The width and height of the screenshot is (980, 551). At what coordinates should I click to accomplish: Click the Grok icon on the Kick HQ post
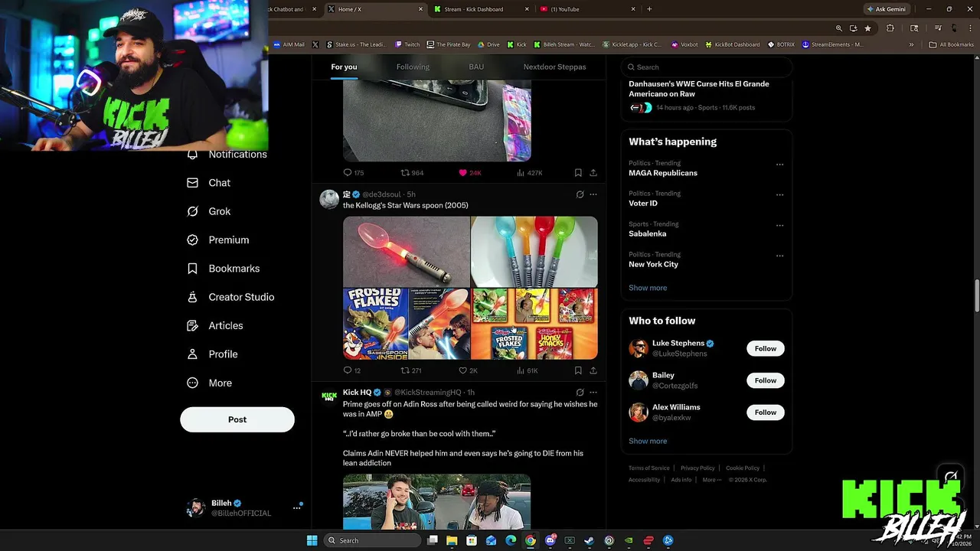(580, 393)
